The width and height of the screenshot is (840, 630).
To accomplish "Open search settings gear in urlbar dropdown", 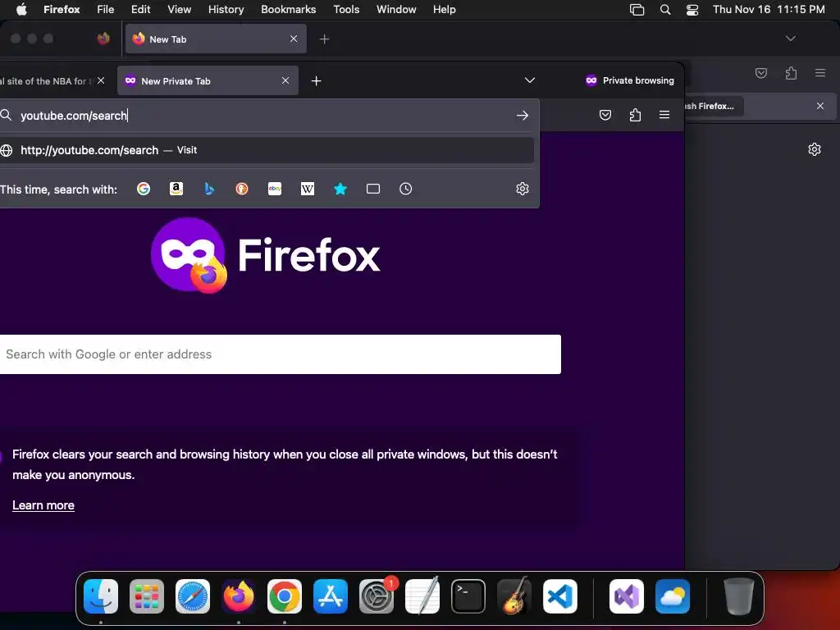I will 523,189.
